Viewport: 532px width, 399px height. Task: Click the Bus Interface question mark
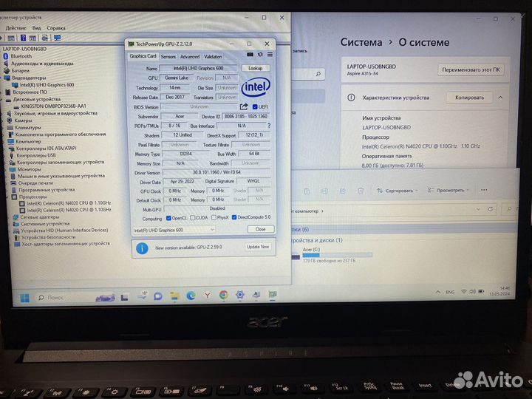click(269, 126)
